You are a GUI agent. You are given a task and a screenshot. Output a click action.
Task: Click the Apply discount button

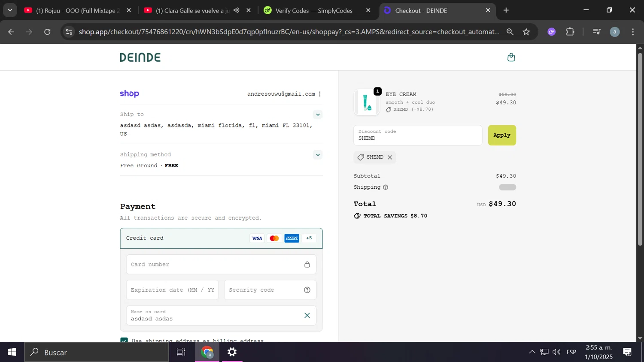[502, 135]
